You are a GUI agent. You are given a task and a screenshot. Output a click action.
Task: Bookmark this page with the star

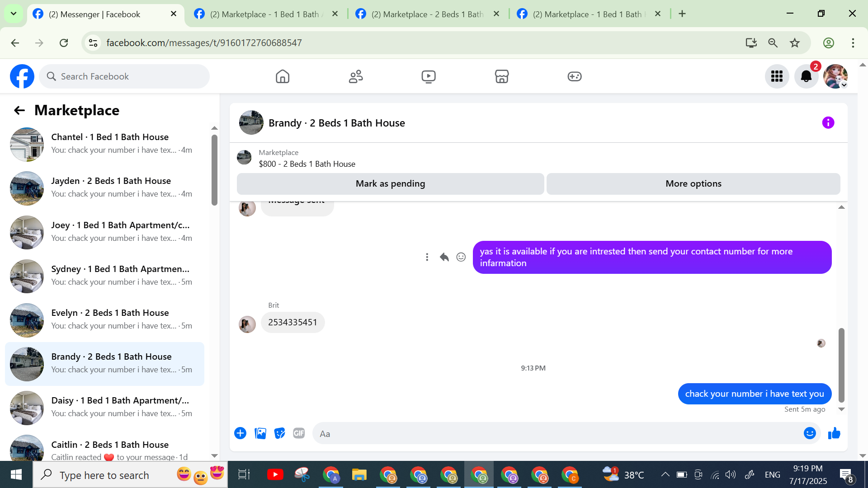[795, 43]
